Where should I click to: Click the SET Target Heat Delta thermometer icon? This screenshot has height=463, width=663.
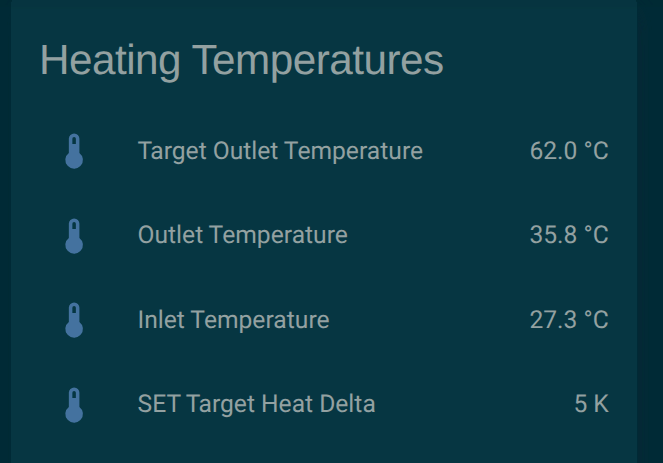click(x=73, y=405)
